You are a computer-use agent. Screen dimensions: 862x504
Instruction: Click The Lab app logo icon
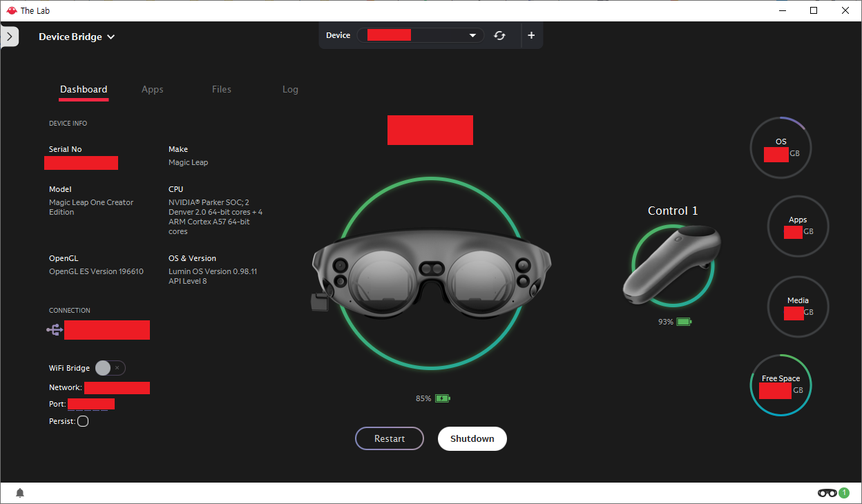(10, 10)
